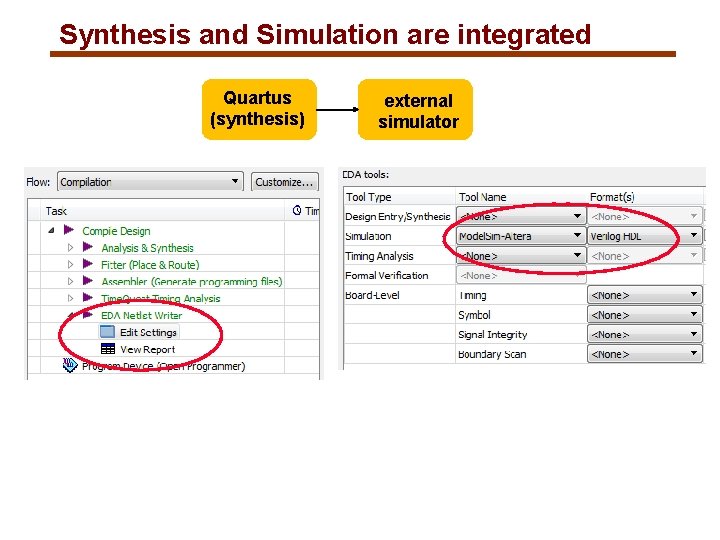
Task: Click the Task column header
Action: click(x=56, y=211)
